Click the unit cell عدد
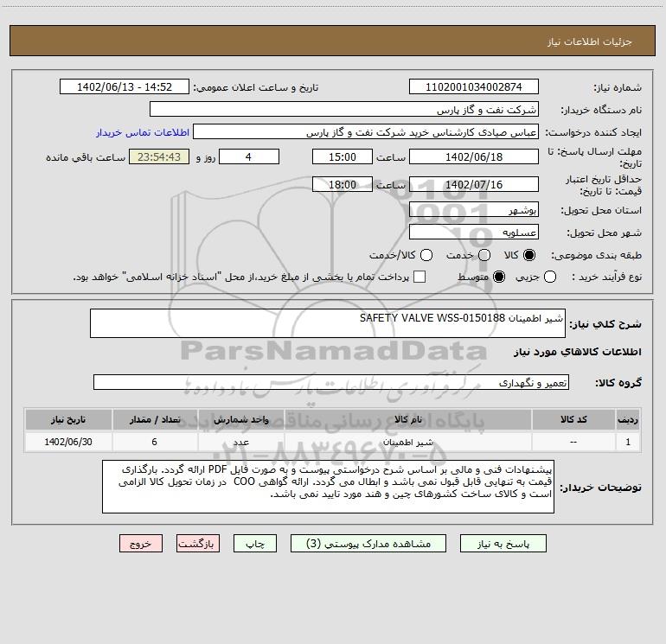 [x=240, y=443]
